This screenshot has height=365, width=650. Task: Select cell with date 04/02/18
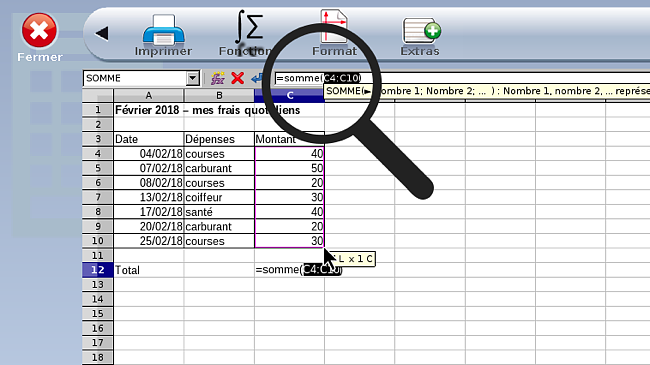148,153
